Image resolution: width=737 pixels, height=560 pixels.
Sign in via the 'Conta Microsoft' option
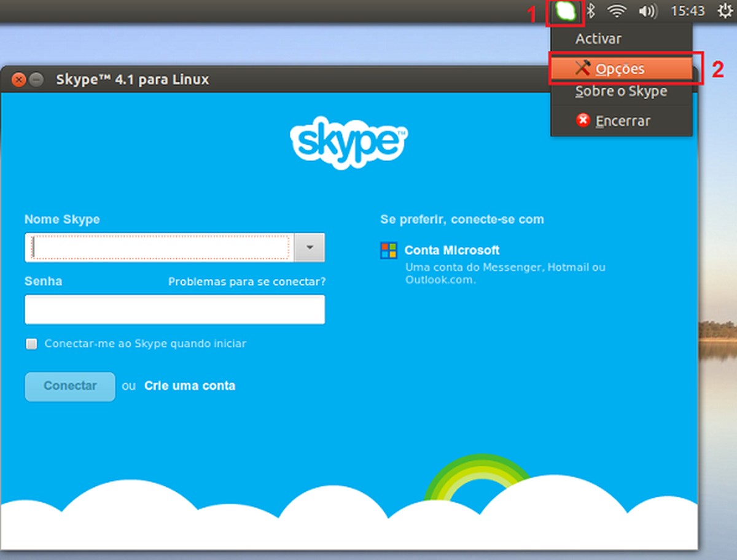[451, 250]
